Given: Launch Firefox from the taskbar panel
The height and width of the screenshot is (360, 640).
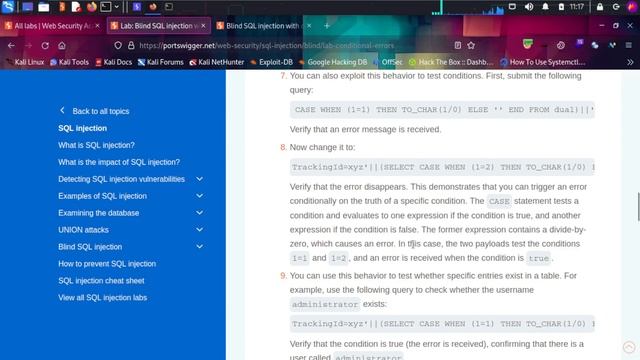Looking at the screenshot, I should point(92,7).
